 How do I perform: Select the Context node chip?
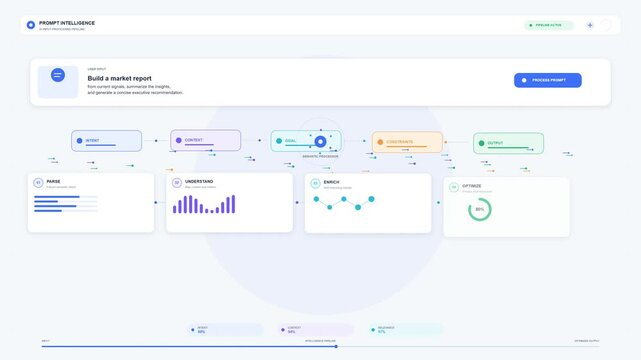pos(206,141)
